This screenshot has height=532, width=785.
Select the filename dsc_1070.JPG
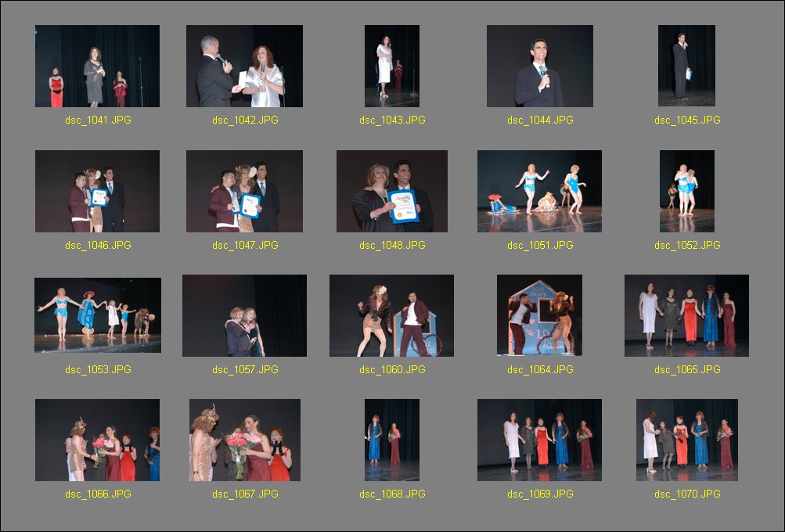(687, 494)
